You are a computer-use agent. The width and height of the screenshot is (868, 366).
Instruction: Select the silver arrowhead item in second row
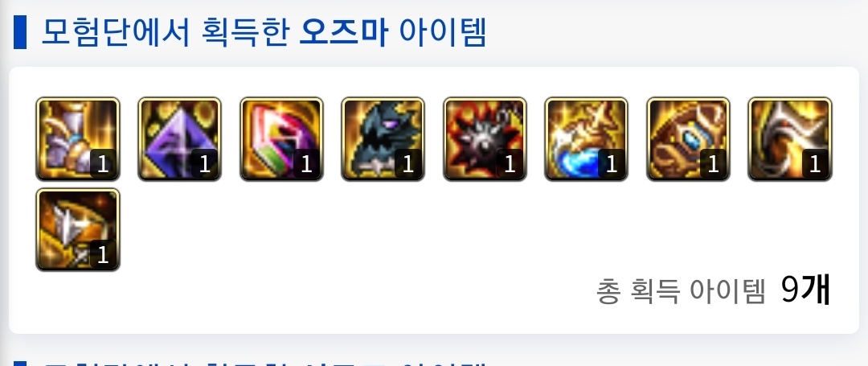(77, 230)
